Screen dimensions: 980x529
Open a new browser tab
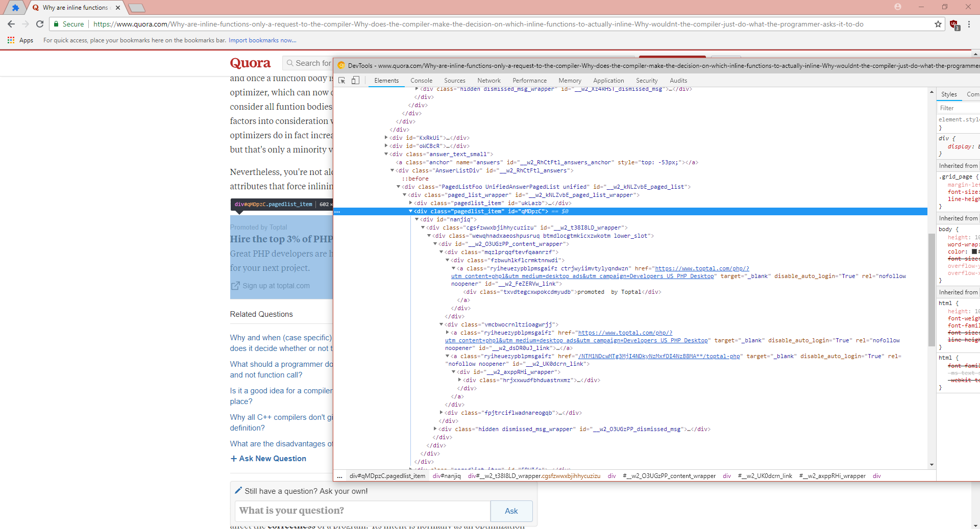click(136, 8)
